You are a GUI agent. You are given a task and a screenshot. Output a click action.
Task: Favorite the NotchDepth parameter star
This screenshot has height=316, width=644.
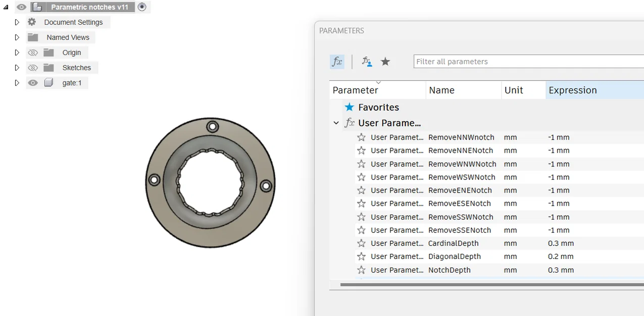(361, 270)
